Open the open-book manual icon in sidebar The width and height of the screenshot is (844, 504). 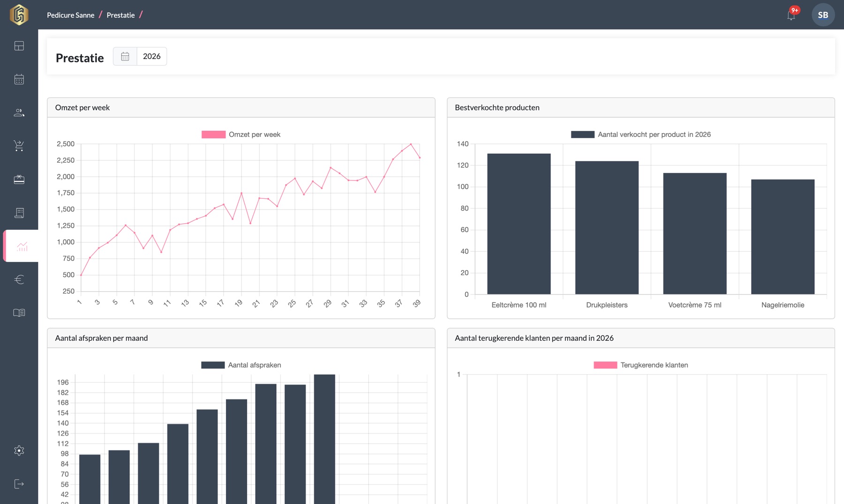pos(19,313)
